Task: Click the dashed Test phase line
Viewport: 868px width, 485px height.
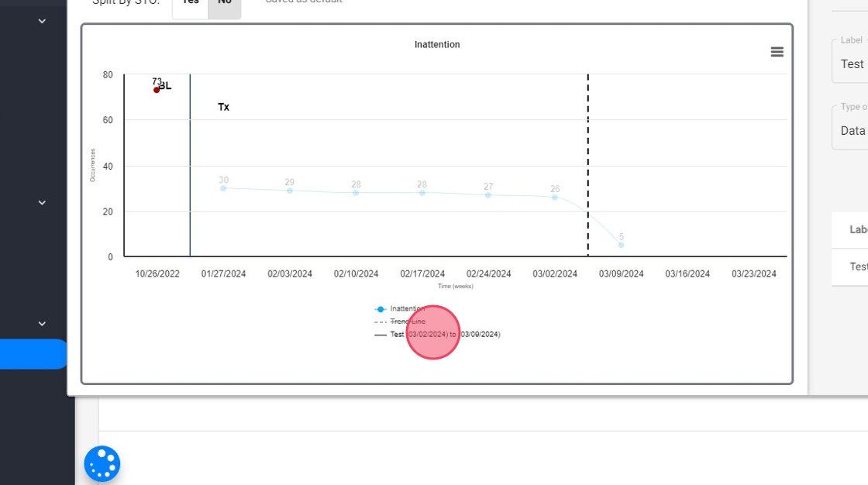Action: tap(588, 165)
